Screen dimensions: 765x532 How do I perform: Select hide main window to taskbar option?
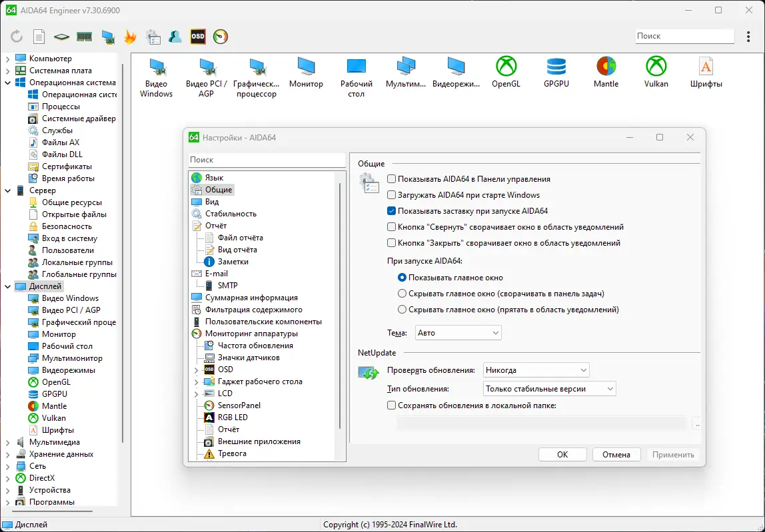click(x=402, y=294)
